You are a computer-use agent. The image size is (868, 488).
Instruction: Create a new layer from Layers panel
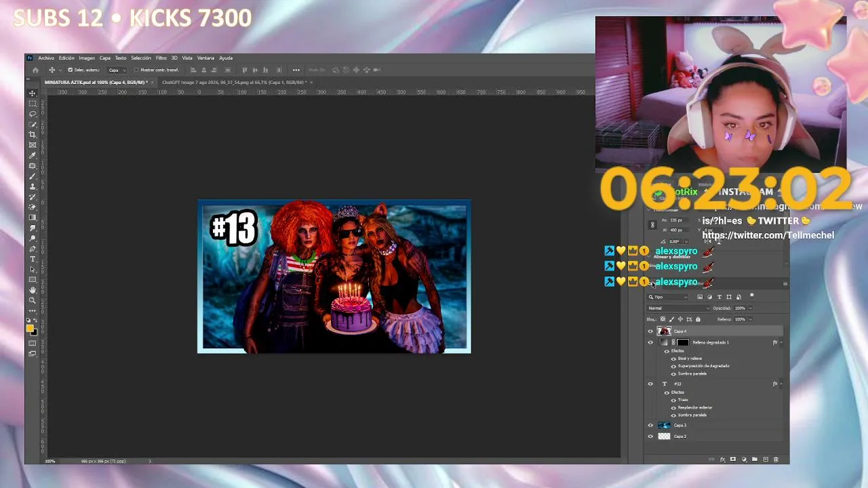[766, 460]
